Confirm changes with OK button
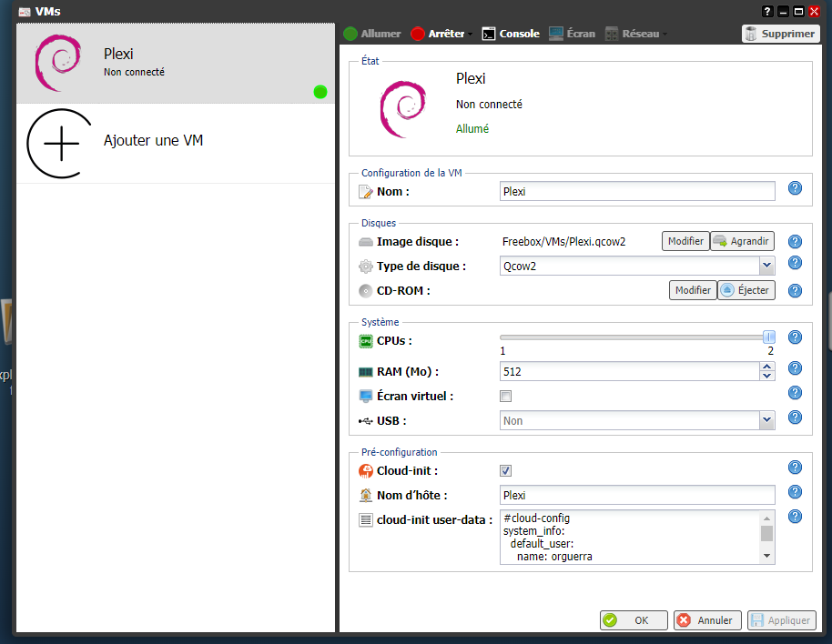The width and height of the screenshot is (832, 644). point(634,620)
